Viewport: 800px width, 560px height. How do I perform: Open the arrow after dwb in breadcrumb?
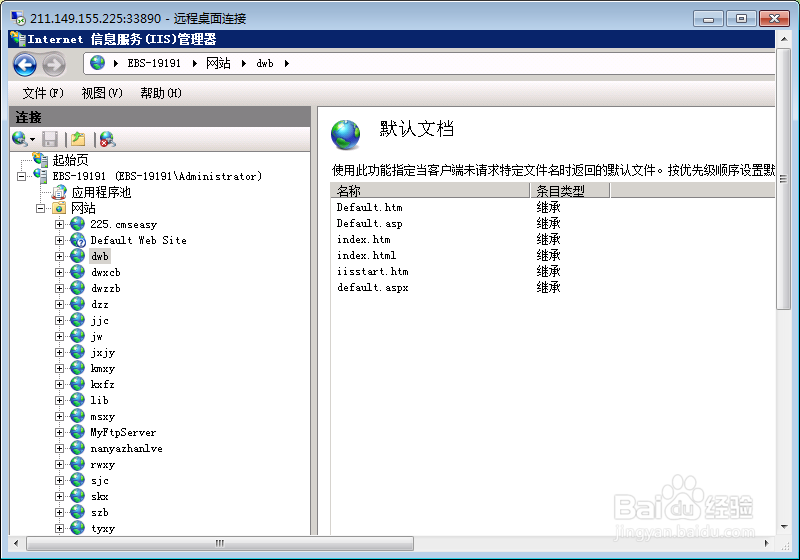pyautogui.click(x=287, y=63)
